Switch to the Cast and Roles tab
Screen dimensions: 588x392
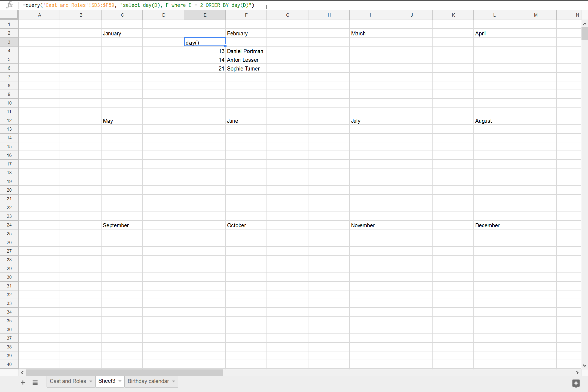pos(68,381)
